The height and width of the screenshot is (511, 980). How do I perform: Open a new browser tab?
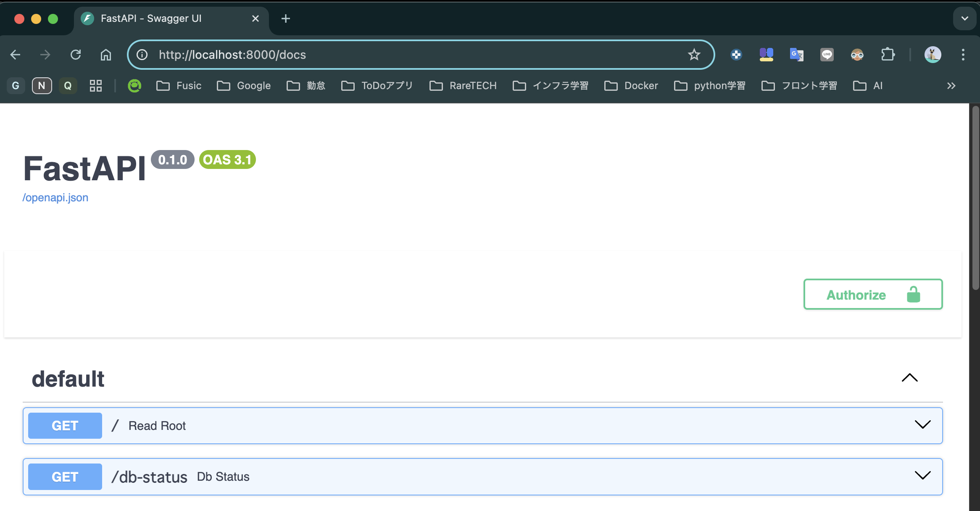coord(285,18)
